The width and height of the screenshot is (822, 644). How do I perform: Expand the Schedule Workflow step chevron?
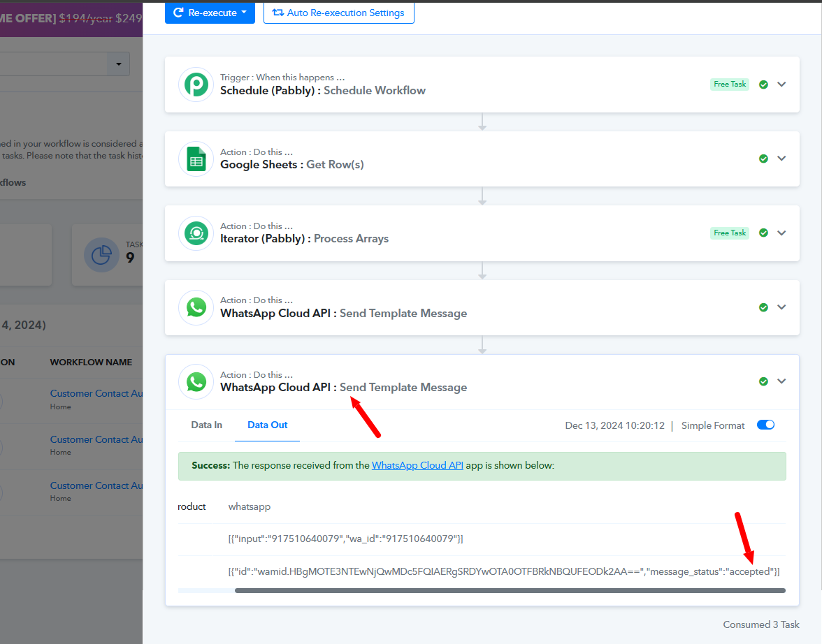pos(781,85)
